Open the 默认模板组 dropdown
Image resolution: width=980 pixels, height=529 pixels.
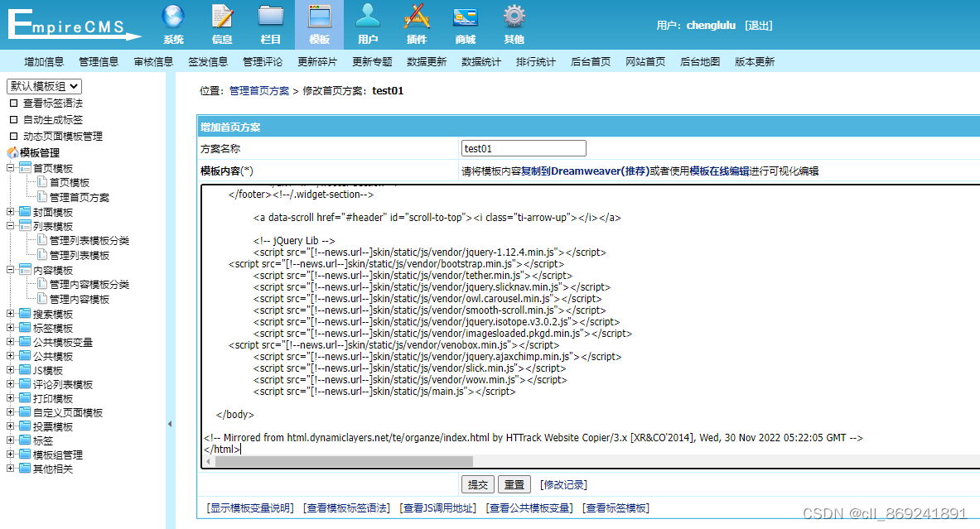[x=45, y=86]
